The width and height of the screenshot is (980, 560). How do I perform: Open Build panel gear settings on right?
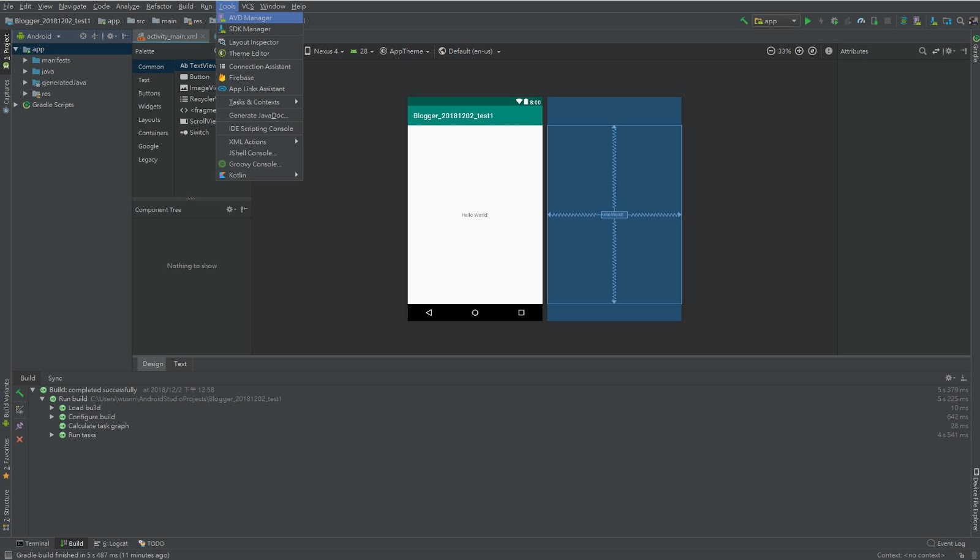(x=950, y=378)
